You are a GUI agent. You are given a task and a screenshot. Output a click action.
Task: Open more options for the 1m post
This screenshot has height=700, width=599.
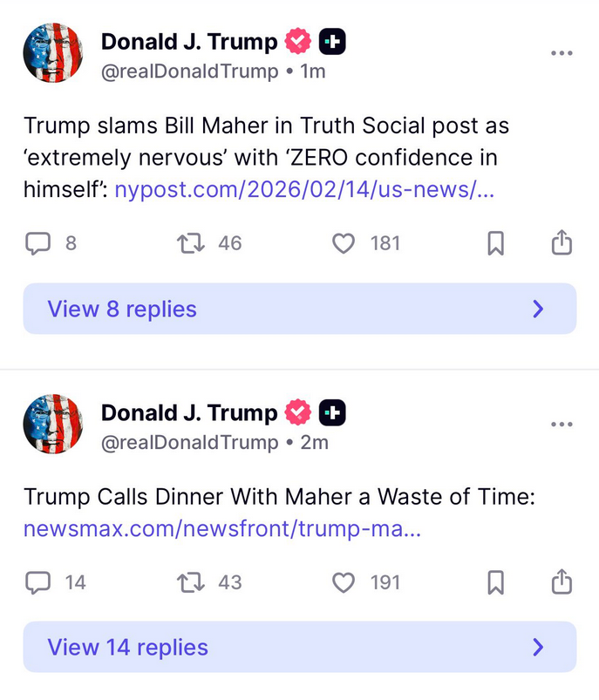pos(562,53)
